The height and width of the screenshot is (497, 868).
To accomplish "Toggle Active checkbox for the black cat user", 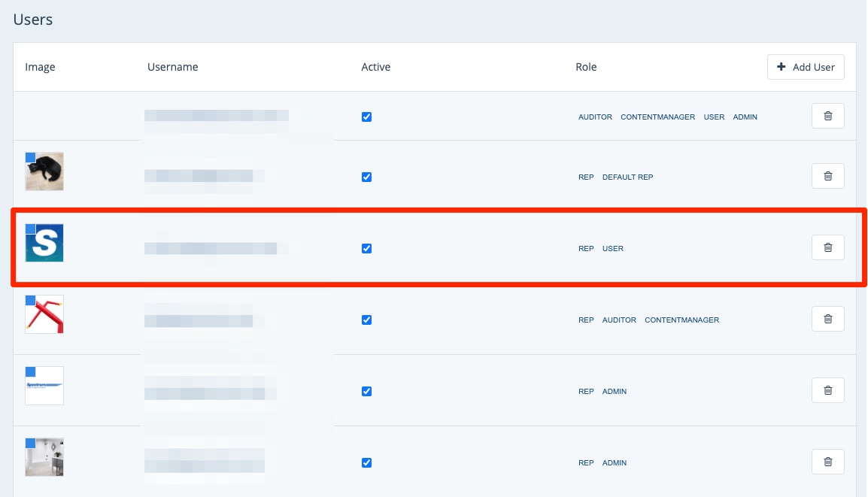I will 366,177.
